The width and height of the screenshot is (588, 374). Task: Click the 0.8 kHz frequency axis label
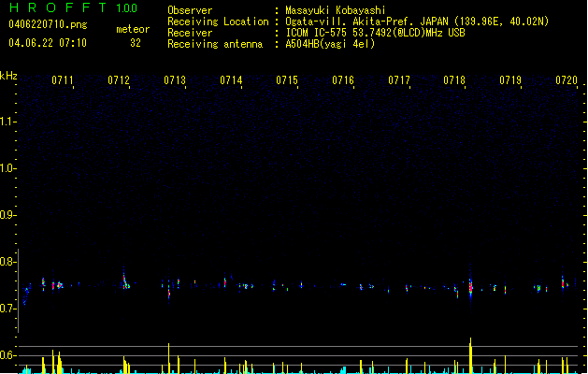[x=7, y=262]
